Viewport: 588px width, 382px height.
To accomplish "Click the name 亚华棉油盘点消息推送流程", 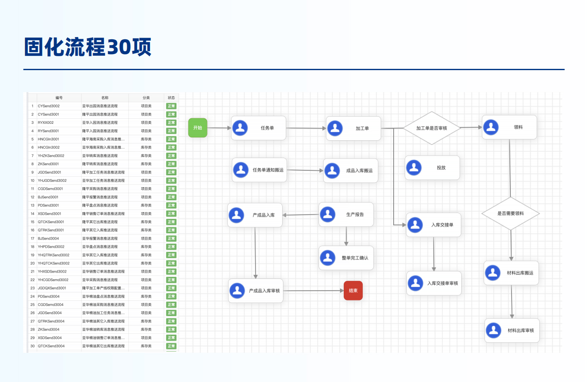I will [x=103, y=297].
